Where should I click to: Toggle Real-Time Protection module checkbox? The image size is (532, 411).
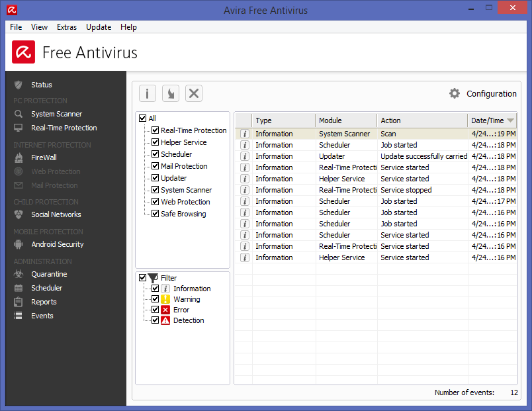click(155, 130)
